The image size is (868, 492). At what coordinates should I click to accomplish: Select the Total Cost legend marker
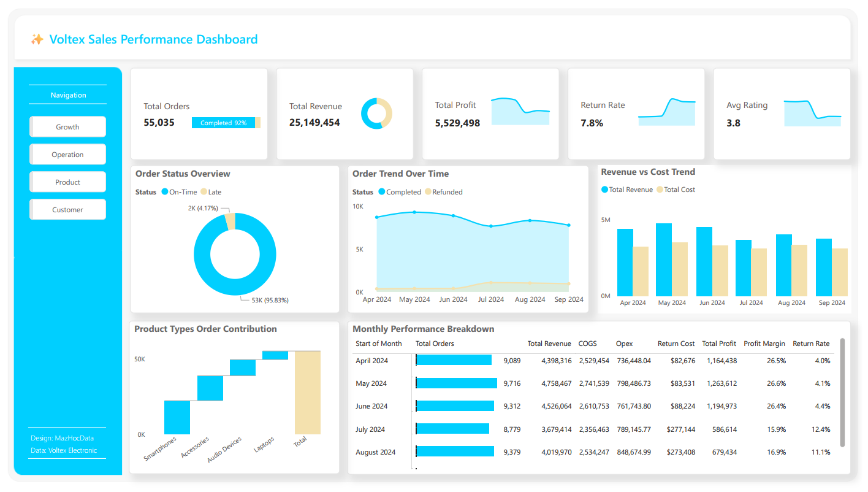660,190
